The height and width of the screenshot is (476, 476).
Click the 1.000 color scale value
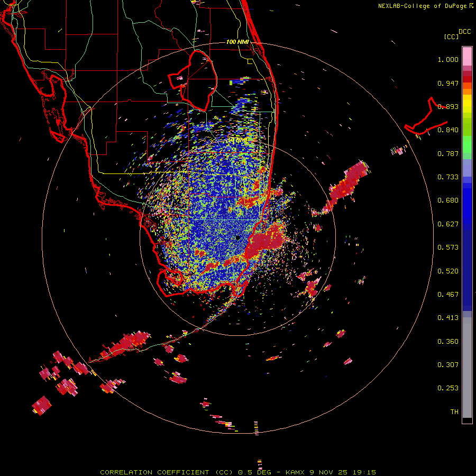pos(448,59)
